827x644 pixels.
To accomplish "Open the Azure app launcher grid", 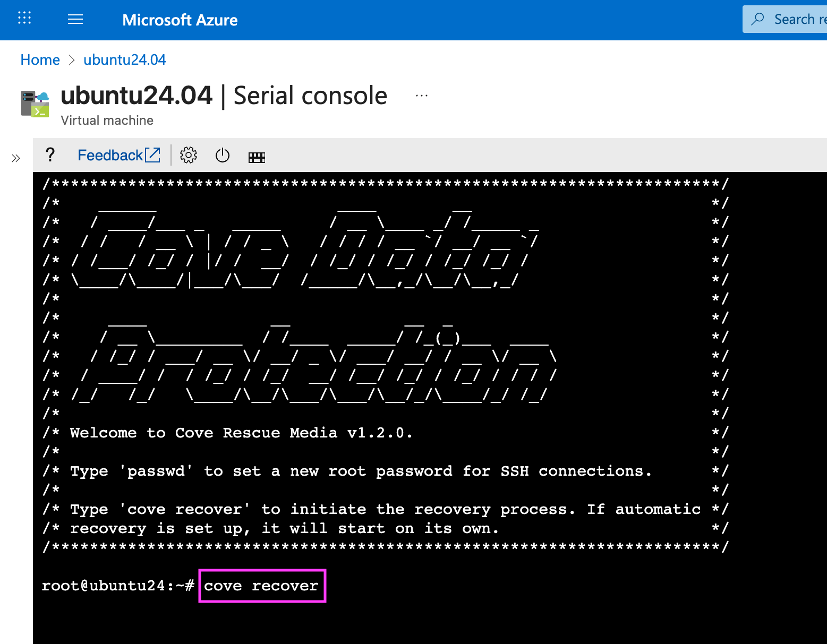I will click(24, 19).
